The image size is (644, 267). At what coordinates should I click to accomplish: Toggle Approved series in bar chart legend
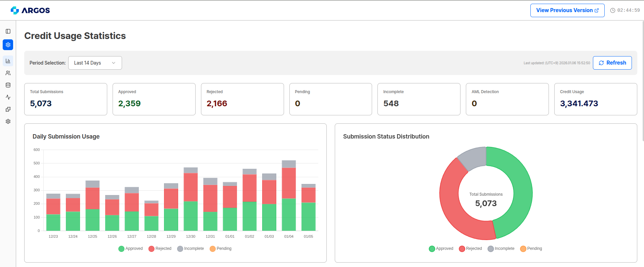[x=130, y=249]
